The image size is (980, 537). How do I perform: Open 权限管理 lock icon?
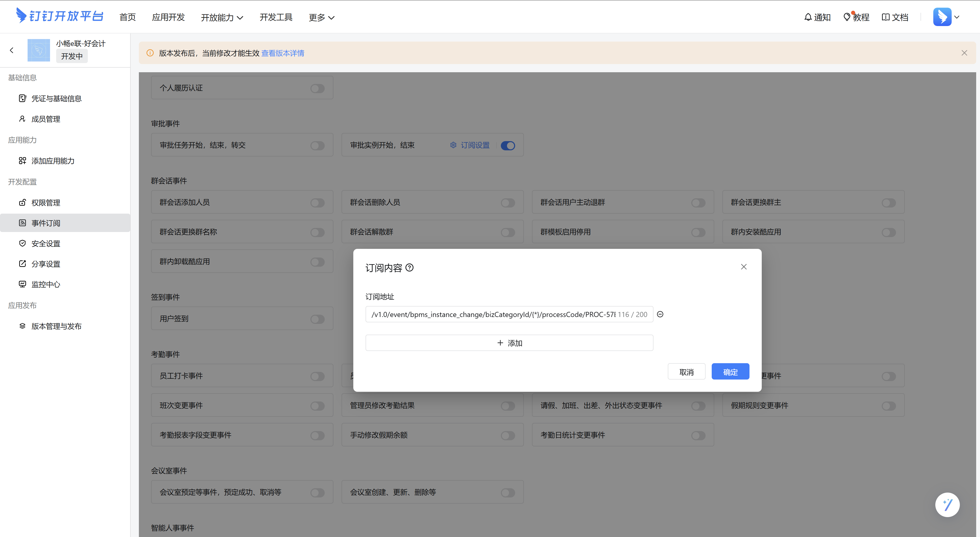pos(22,203)
